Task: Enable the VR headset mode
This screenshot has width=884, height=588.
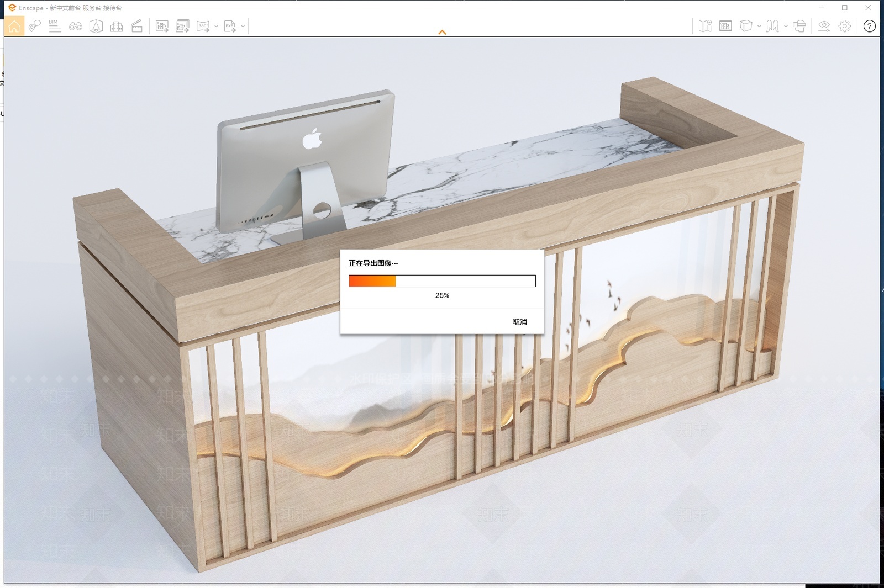Action: [799, 26]
